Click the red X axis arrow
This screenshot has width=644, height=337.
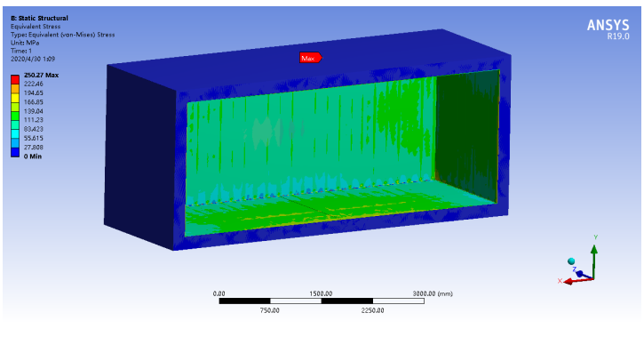[578, 281]
